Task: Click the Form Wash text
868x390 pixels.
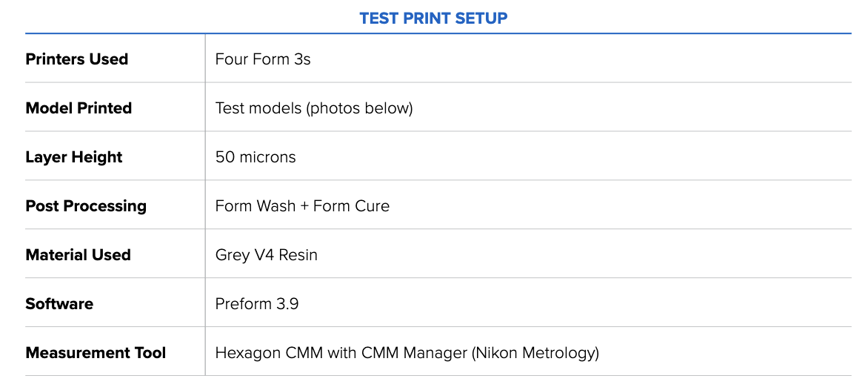Action: [256, 206]
